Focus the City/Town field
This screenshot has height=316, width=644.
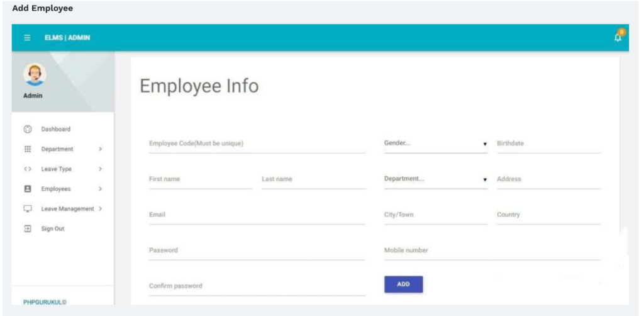tap(436, 216)
